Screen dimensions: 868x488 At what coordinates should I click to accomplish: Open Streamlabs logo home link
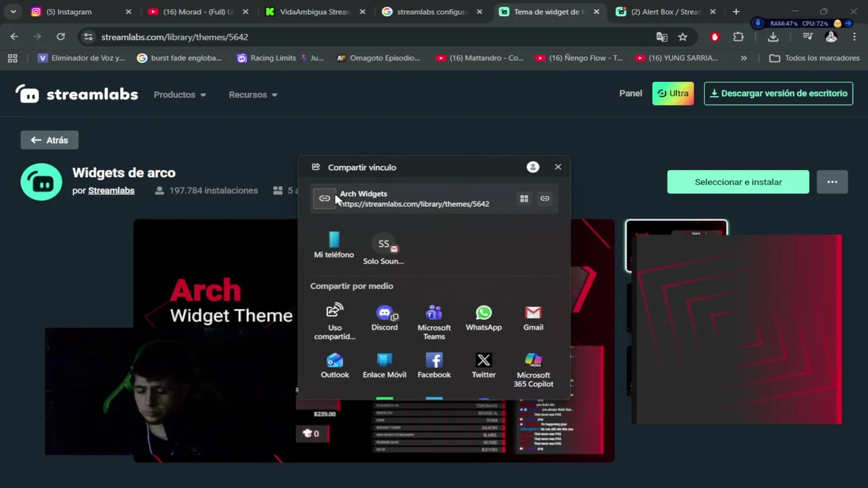pyautogui.click(x=77, y=94)
